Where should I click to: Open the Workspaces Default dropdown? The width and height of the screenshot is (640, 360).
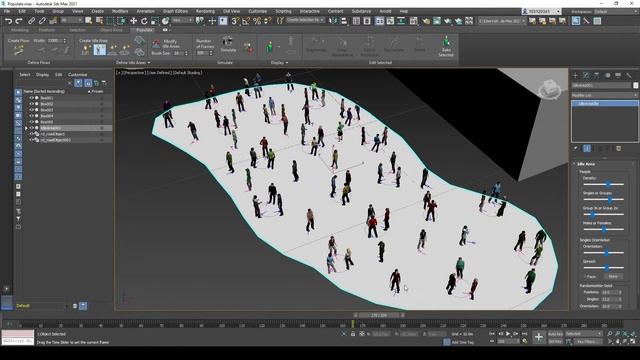(616, 12)
